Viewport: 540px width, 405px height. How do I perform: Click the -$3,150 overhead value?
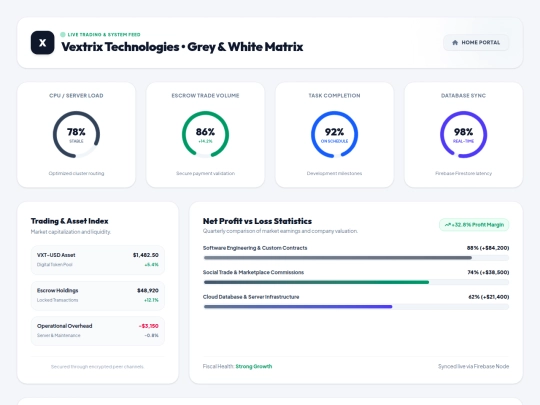coord(149,326)
